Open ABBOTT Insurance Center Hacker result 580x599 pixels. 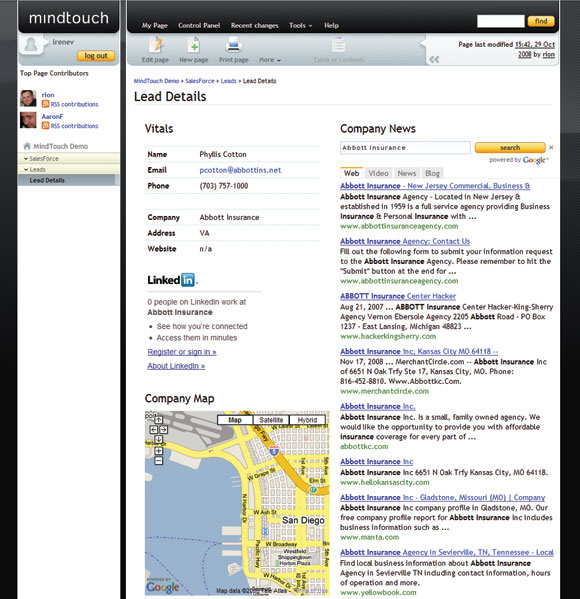tap(398, 296)
